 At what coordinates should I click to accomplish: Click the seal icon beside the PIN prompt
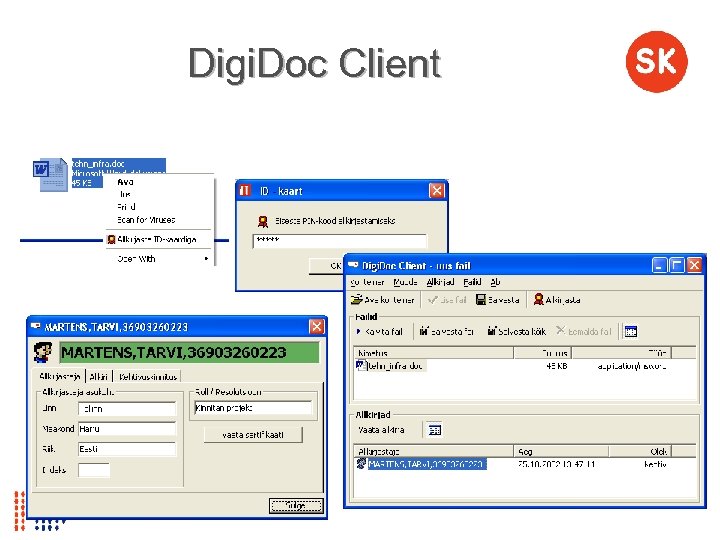coord(263,221)
